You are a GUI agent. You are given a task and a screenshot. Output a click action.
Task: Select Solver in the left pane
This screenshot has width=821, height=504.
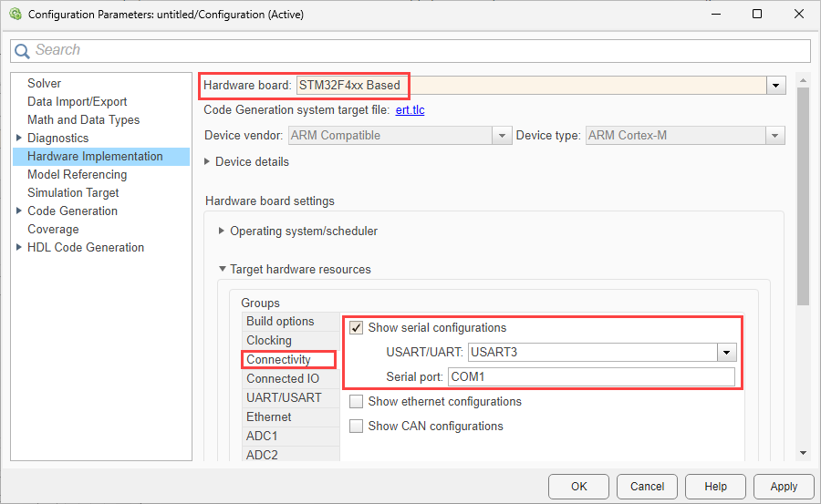(44, 84)
